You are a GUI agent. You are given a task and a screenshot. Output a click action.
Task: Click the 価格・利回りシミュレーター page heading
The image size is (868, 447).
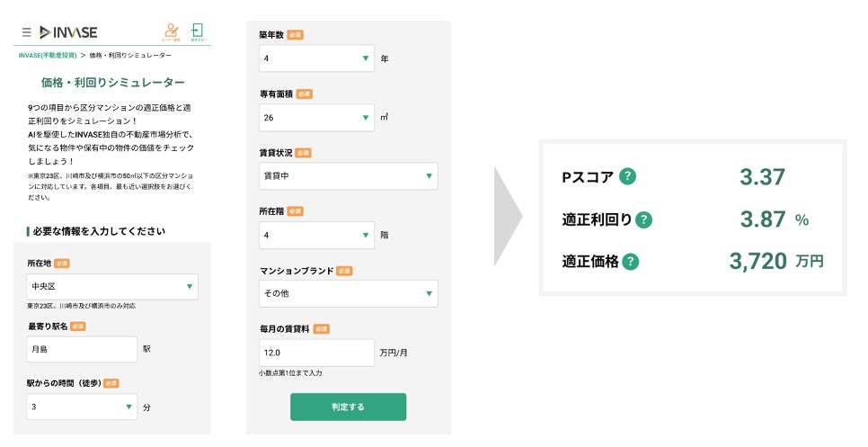click(x=113, y=83)
